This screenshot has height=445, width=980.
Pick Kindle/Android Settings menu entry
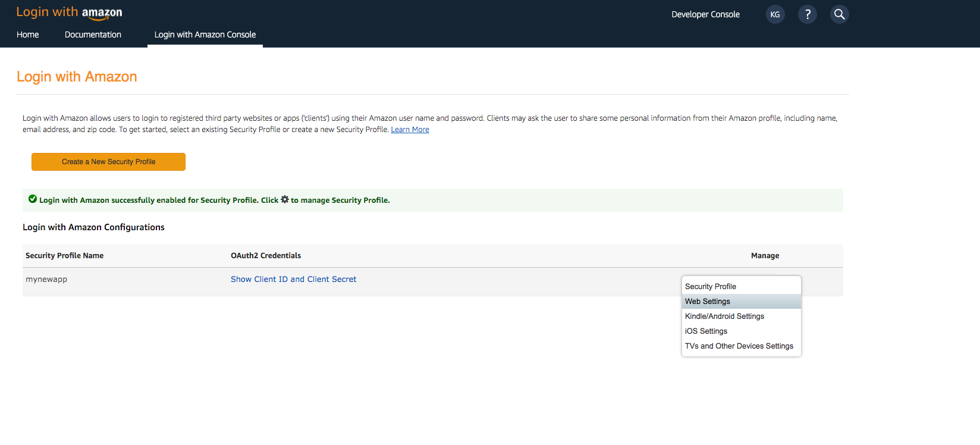pos(742,316)
